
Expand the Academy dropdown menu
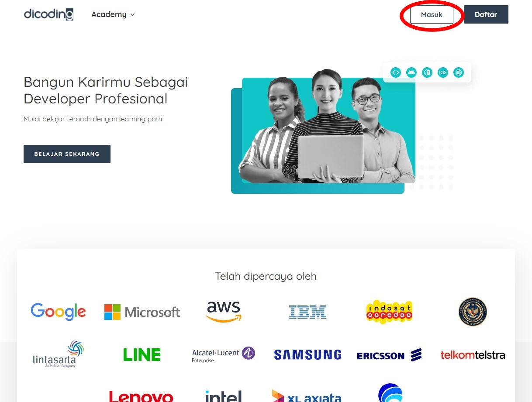point(112,14)
